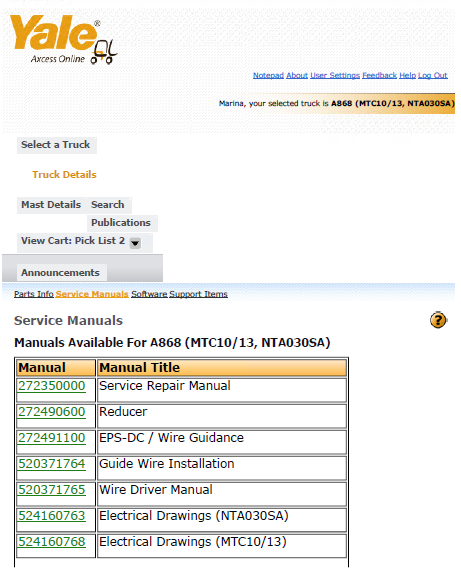The width and height of the screenshot is (461, 575).
Task: Expand the View Cart pick list dropdown arrow
Action: (135, 243)
